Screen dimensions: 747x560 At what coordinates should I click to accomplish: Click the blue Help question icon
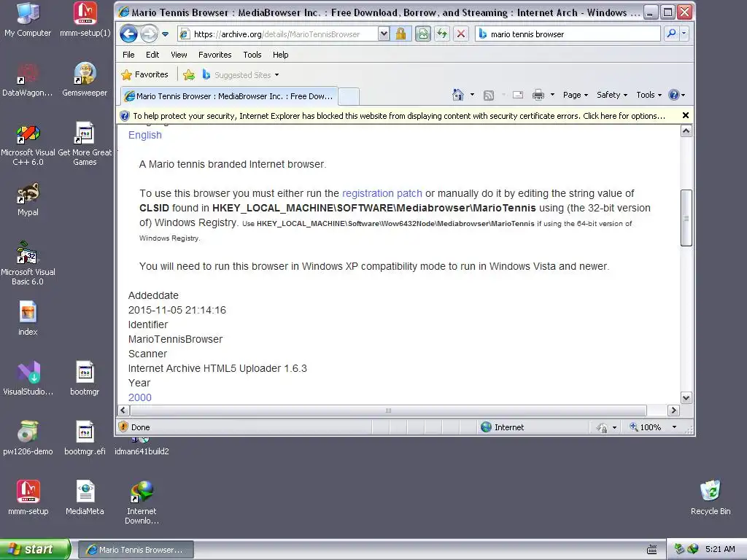673,95
